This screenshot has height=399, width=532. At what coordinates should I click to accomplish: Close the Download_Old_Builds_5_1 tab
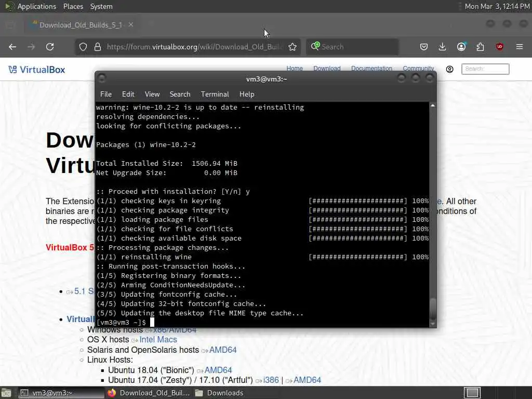point(131,24)
